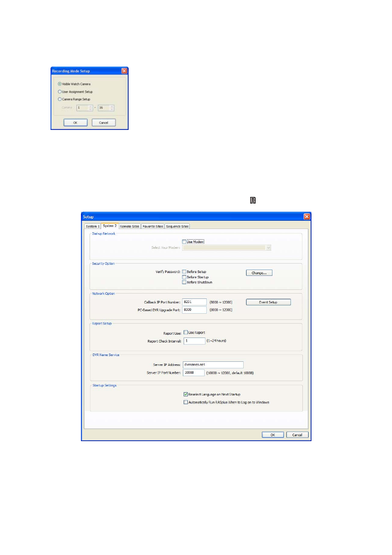This screenshot has width=392, height=555.
Task: Enable the Use Report checkbox
Action: (x=186, y=333)
